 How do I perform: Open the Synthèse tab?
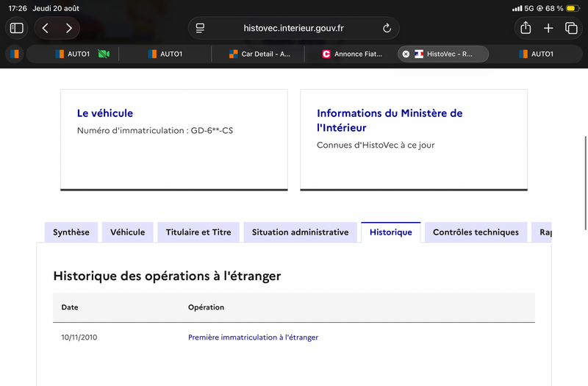click(71, 232)
